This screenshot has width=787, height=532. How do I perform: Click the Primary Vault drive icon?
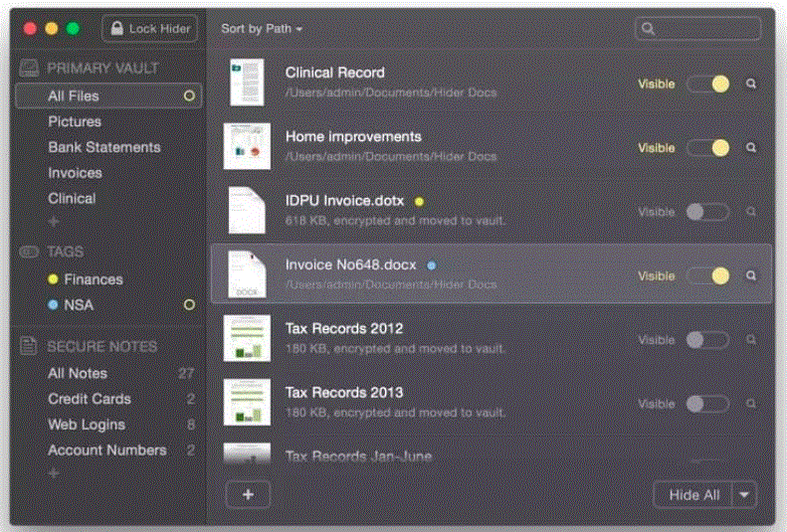29,68
